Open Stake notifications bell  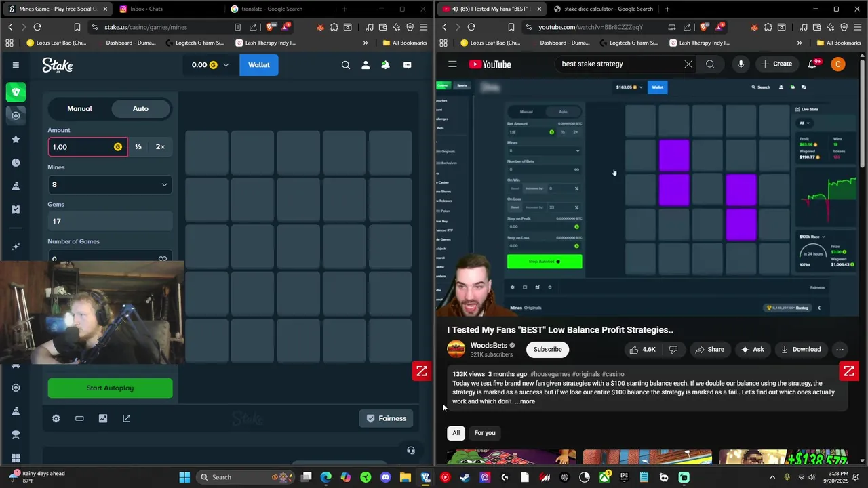coord(385,65)
